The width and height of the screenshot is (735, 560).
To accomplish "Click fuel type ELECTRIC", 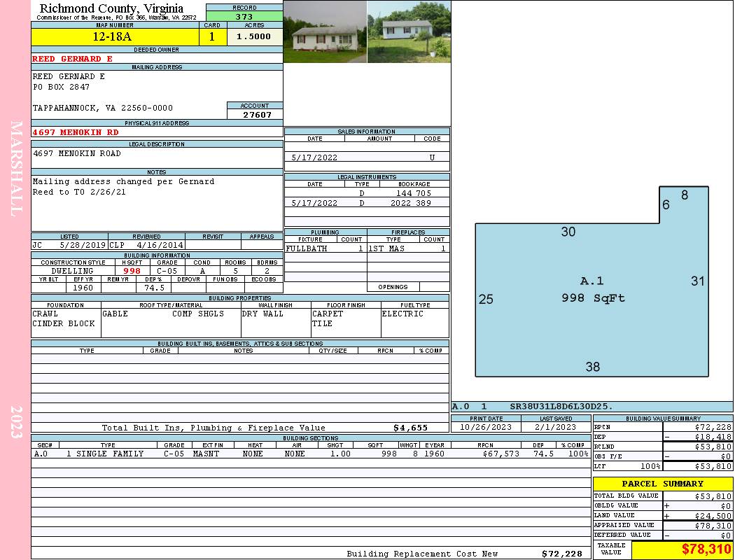I will point(402,314).
